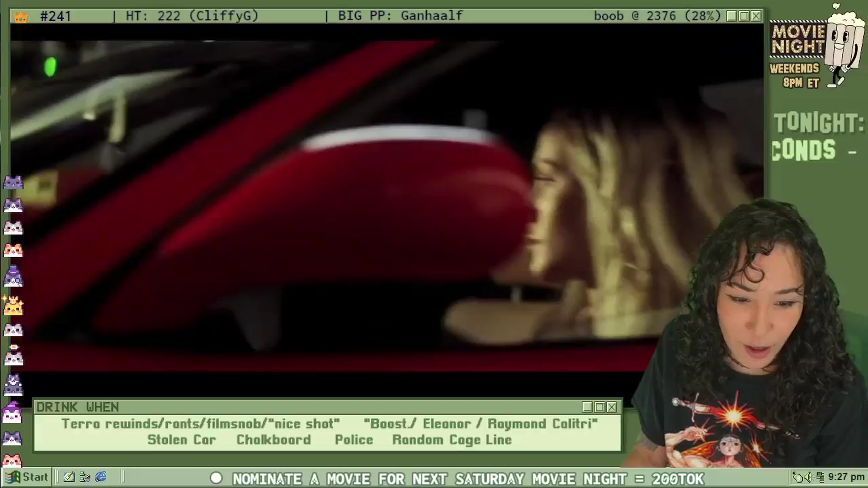
Task: Click the mouse tray icon
Action: (x=799, y=477)
